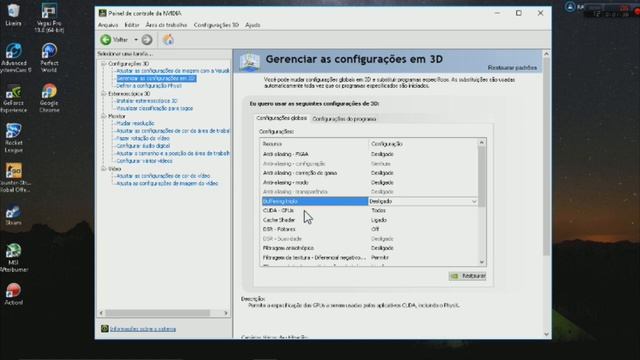Click the green Voltar back arrow
This screenshot has width=640, height=360.
[x=106, y=40]
